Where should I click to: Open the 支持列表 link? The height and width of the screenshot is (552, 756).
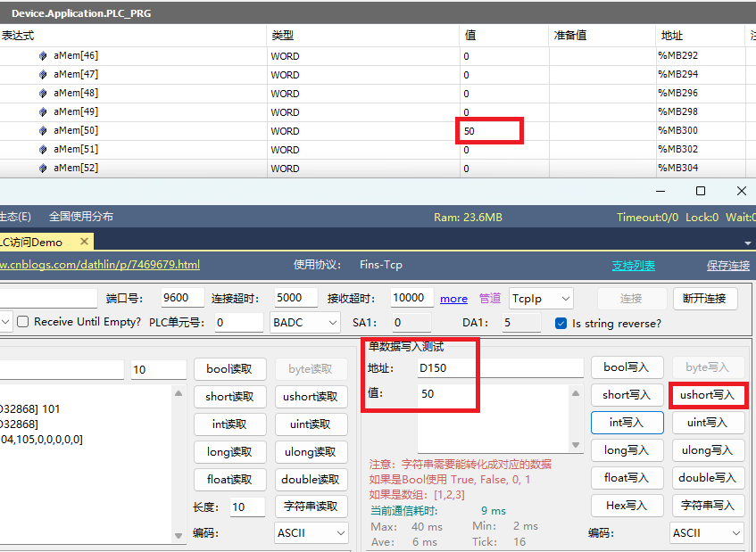point(633,265)
